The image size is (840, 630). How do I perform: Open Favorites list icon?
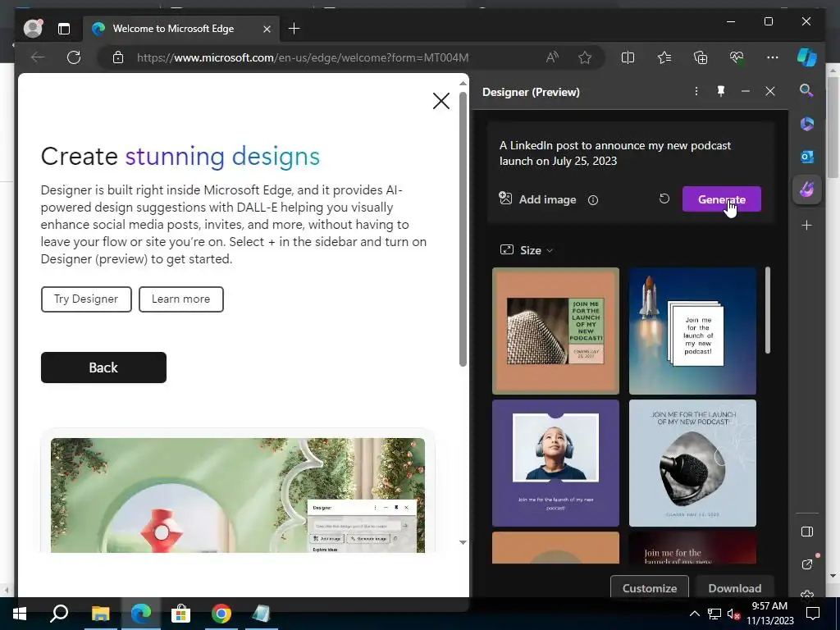coord(664,57)
